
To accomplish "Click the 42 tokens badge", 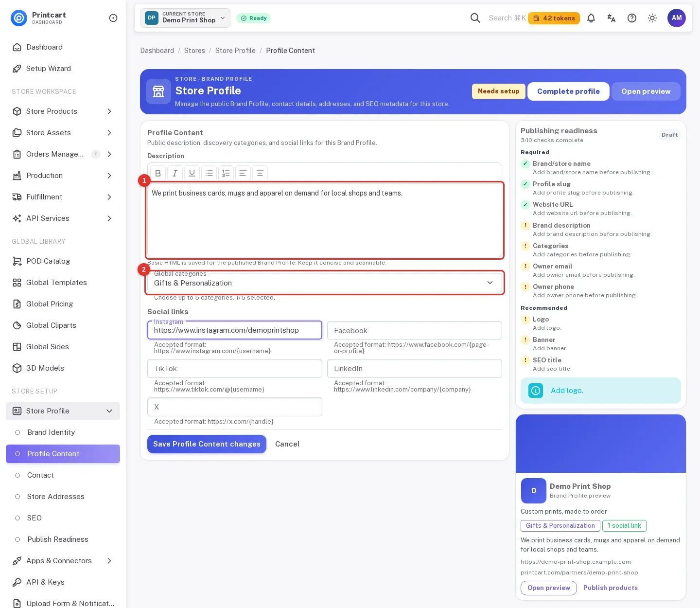I will tap(554, 18).
